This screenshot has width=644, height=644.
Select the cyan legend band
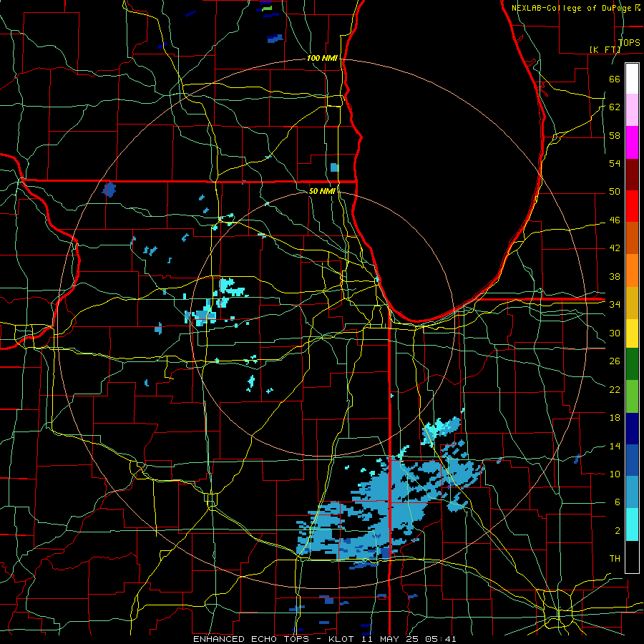coord(632,525)
